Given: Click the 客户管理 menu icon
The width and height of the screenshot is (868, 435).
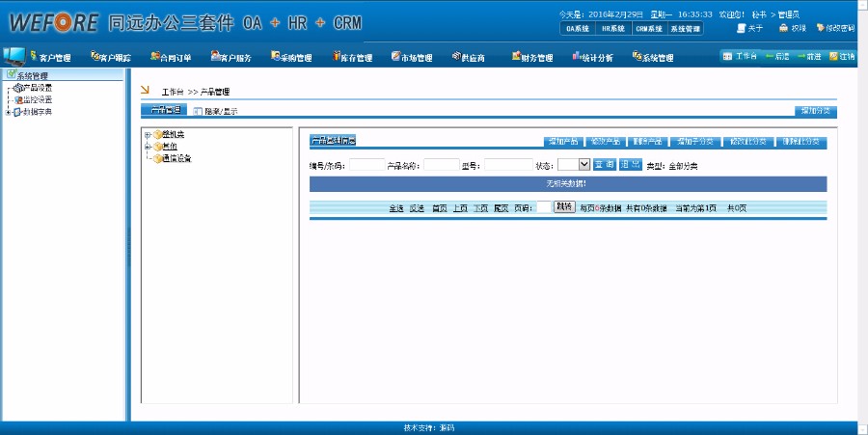Looking at the screenshot, I should [34, 55].
